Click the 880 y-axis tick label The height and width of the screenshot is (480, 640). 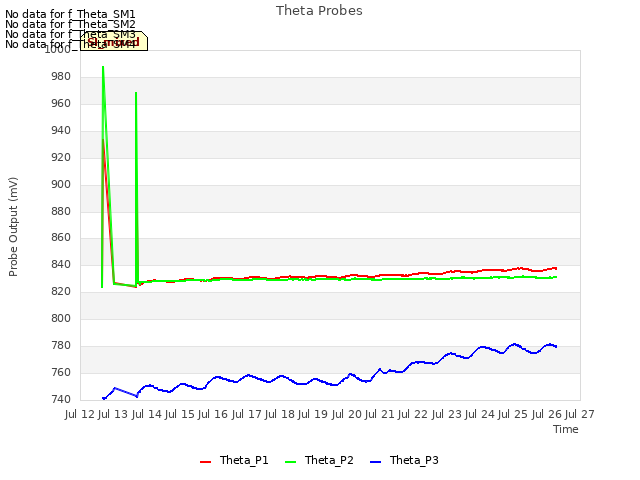pos(61,211)
